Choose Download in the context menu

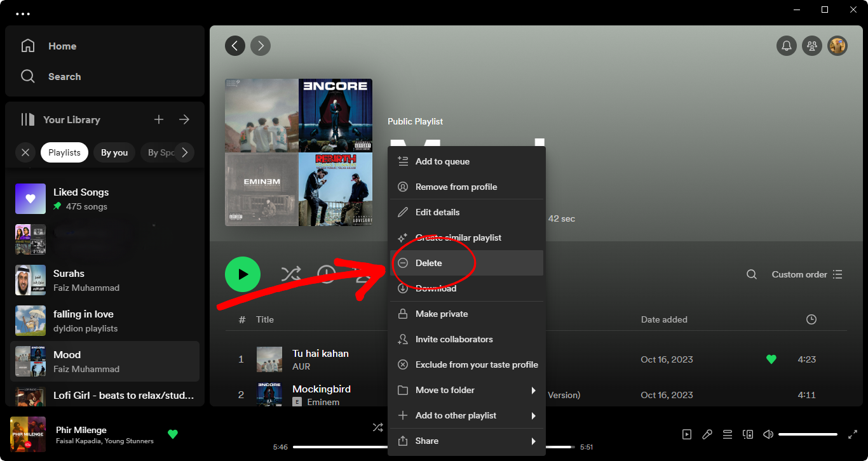click(467, 288)
